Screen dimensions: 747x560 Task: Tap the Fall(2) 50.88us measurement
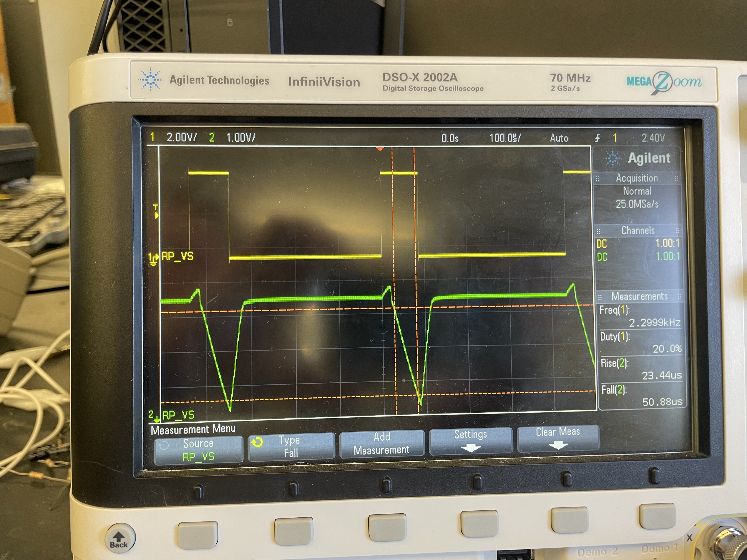642,396
